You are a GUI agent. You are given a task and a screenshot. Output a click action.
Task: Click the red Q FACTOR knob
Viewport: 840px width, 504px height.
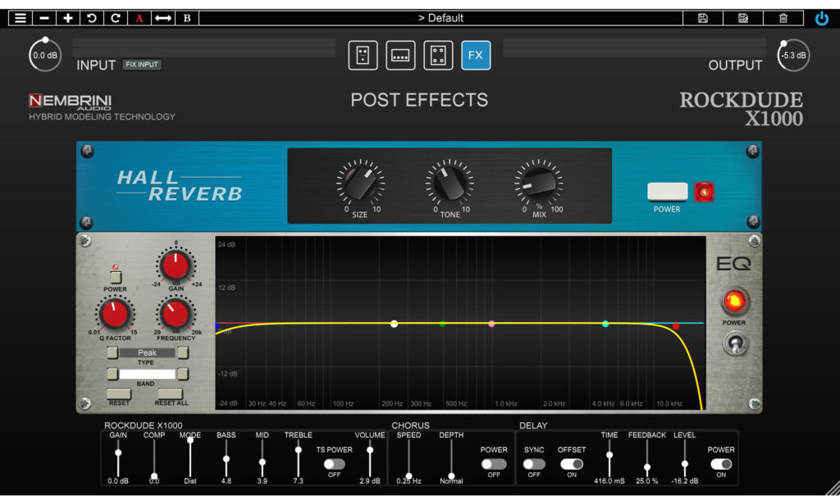115,315
